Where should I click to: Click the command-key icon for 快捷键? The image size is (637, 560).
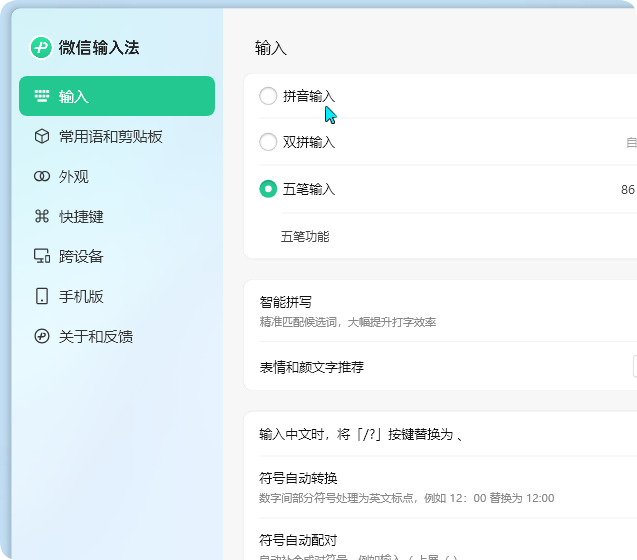pyautogui.click(x=41, y=216)
